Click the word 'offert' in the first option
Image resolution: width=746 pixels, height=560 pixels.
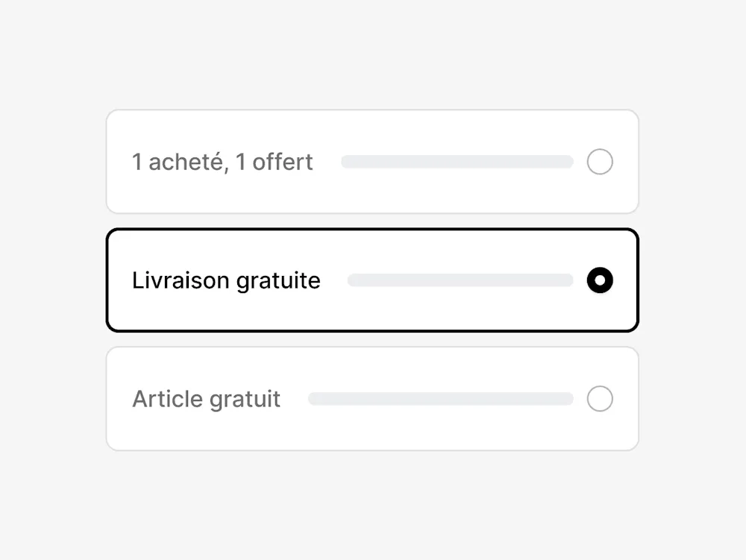(283, 162)
